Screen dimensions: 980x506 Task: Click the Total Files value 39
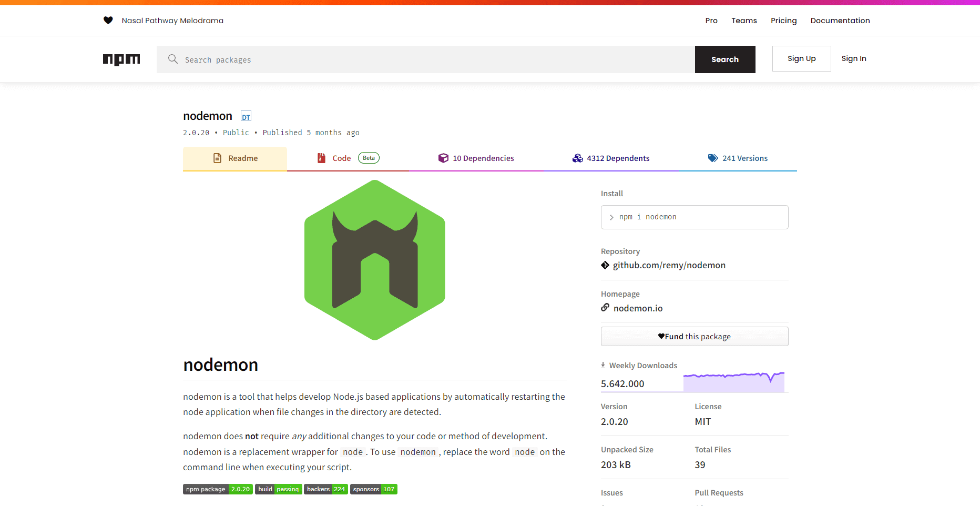[700, 465]
